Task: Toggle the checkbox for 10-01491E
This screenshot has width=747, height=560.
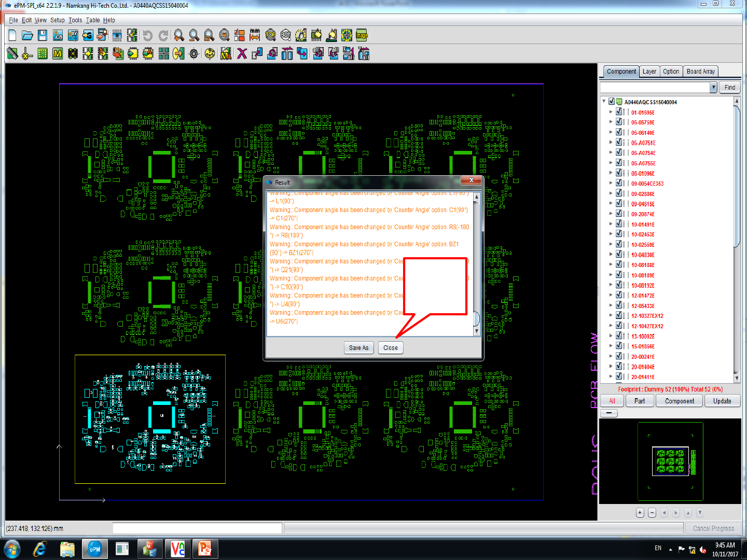Action: [619, 224]
